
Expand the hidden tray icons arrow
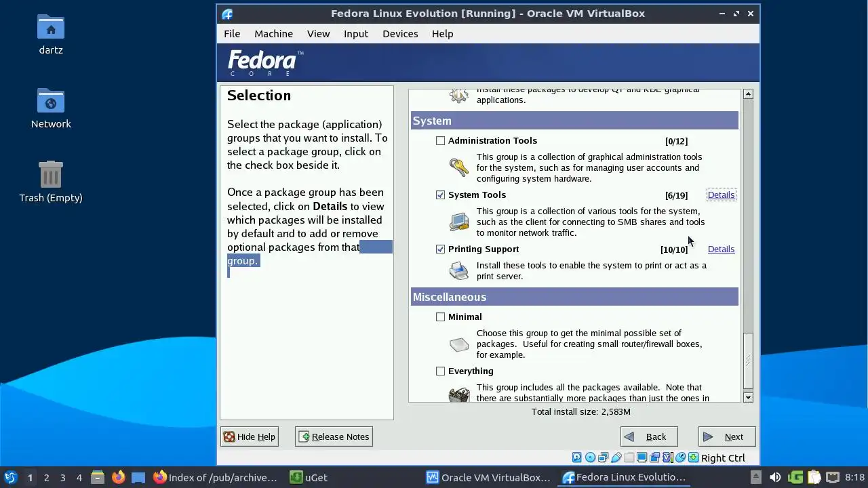[x=756, y=477]
